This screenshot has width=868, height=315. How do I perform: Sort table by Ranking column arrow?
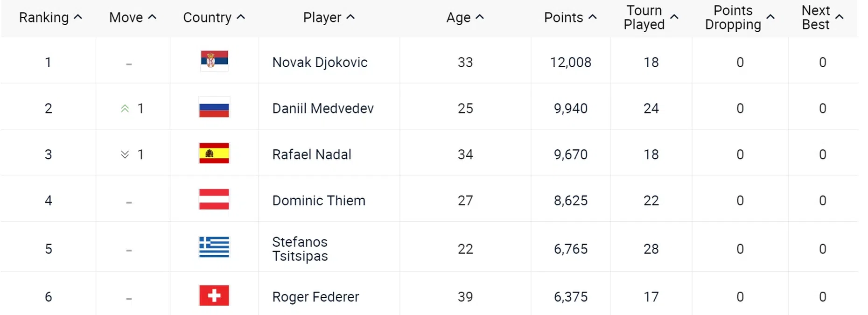click(78, 17)
